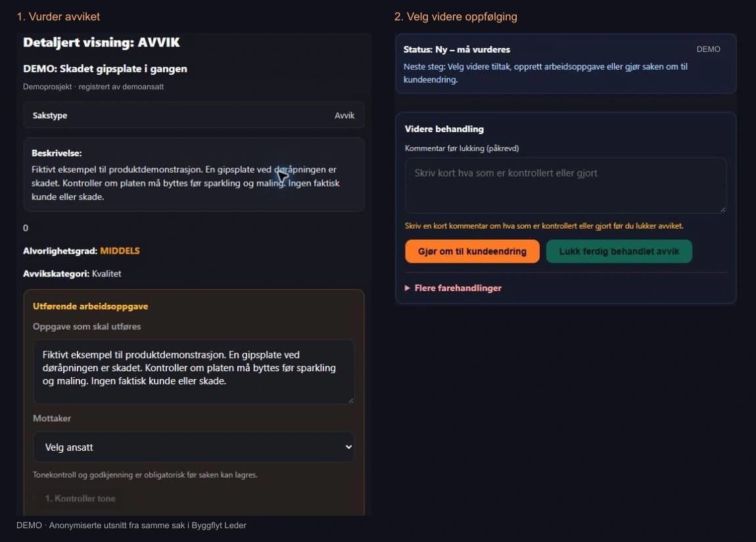
Task: Click the DEMO badge in status card
Action: [x=708, y=49]
